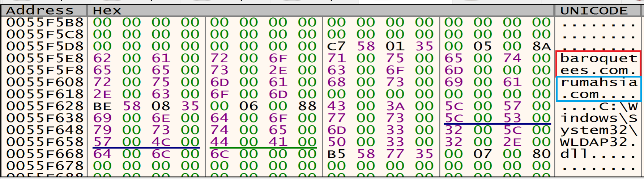This screenshot has height=179, width=644.
Task: Select 'indows\S' text in UNICODE column
Action: coord(598,118)
